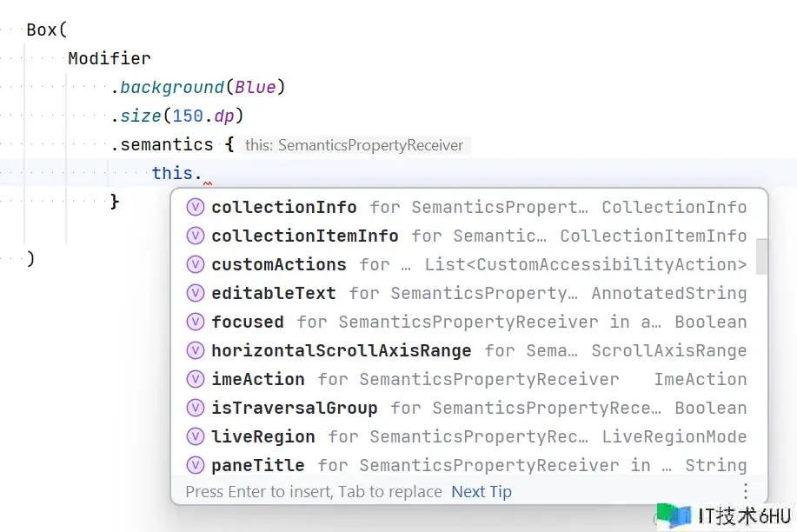The width and height of the screenshot is (797, 532).
Task: Choose collectionItemInfo from the completion list
Action: click(x=468, y=236)
